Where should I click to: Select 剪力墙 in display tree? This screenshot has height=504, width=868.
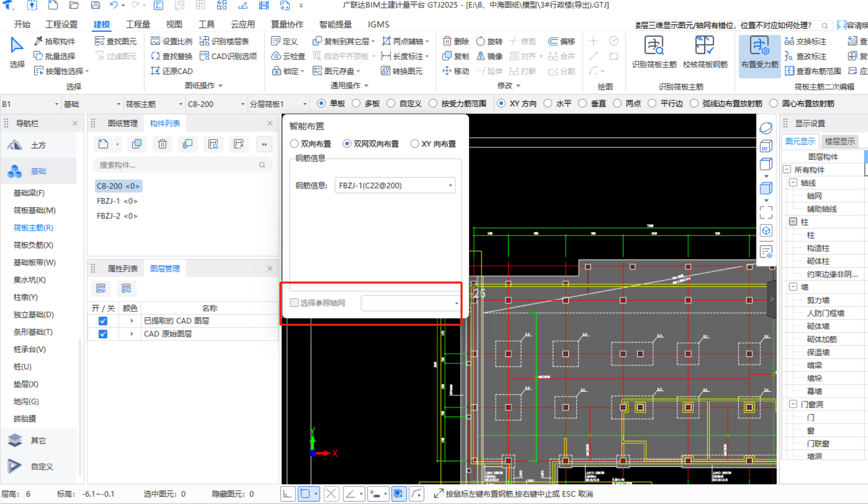point(818,300)
